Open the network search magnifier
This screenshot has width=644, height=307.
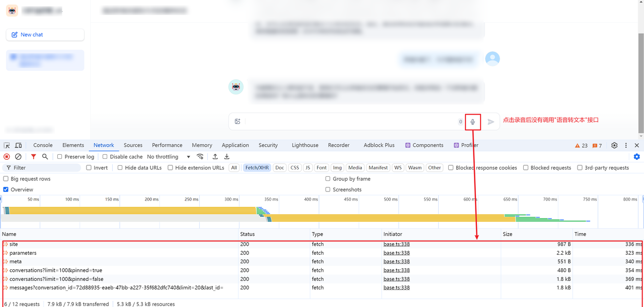45,157
